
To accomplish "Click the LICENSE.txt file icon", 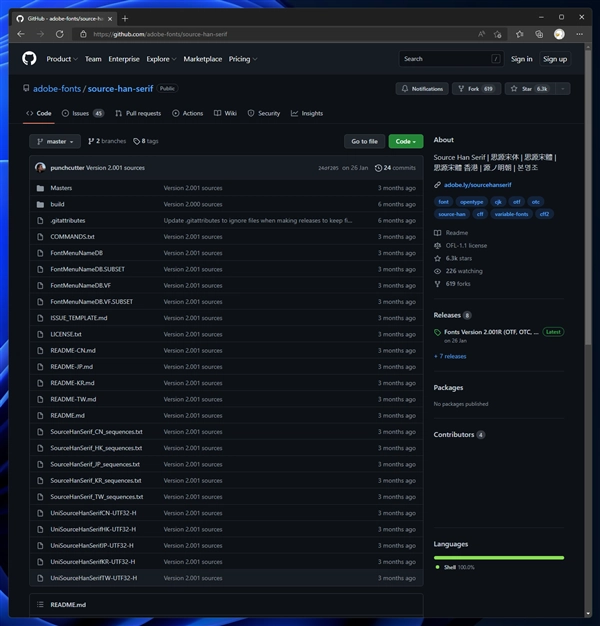I will tap(40, 335).
